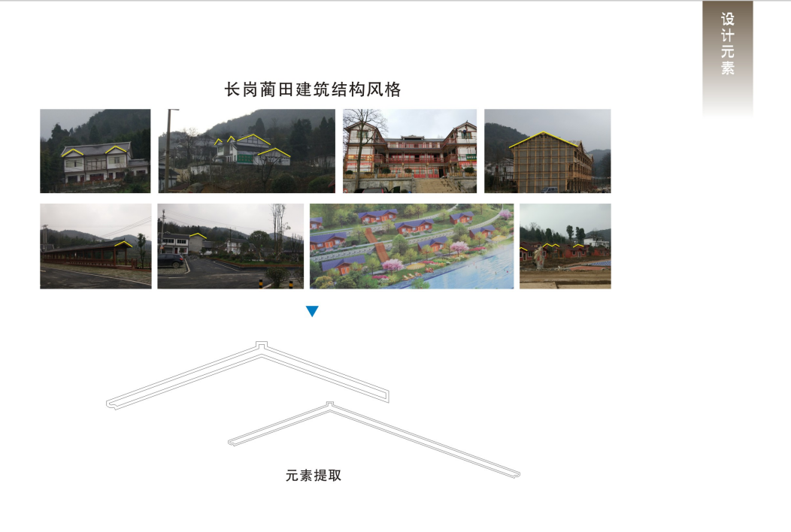
Task: Select the title 长岗葡田建筑结构风格
Action: (312, 90)
